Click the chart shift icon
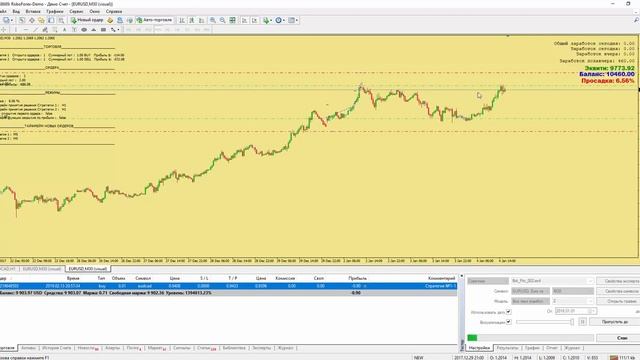This screenshot has width=640, height=360. point(254,20)
